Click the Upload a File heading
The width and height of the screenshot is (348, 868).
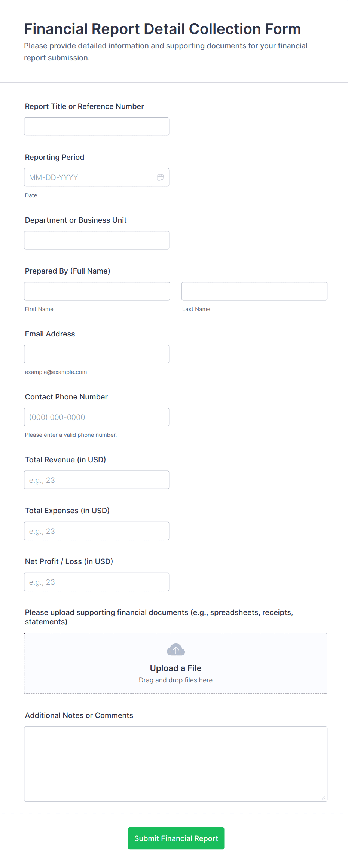click(175, 668)
